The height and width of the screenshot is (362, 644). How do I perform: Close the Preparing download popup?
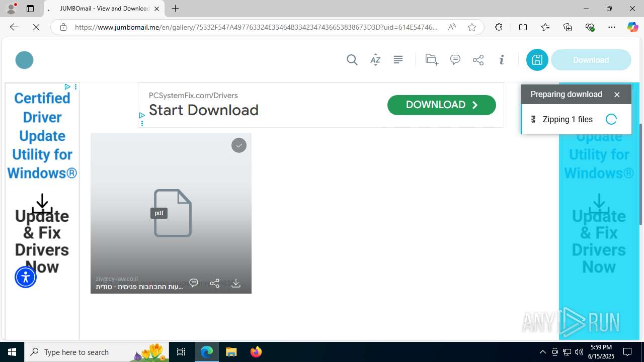[617, 95]
